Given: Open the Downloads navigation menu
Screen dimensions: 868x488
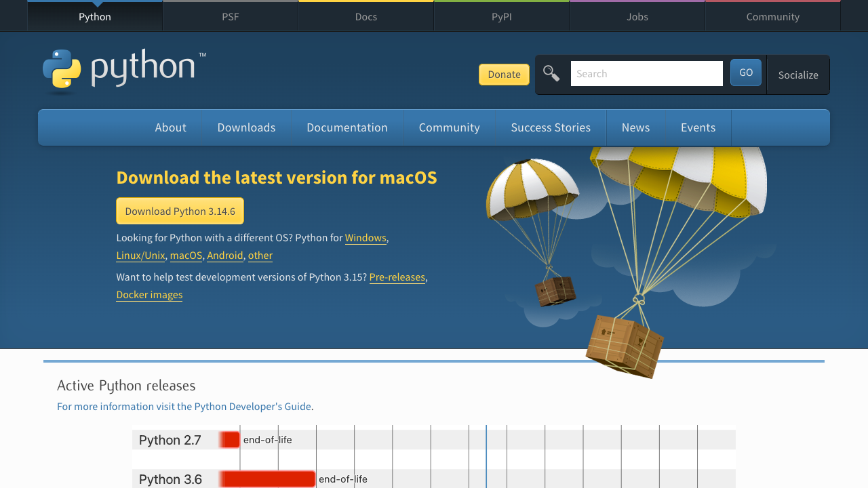Looking at the screenshot, I should pyautogui.click(x=246, y=127).
